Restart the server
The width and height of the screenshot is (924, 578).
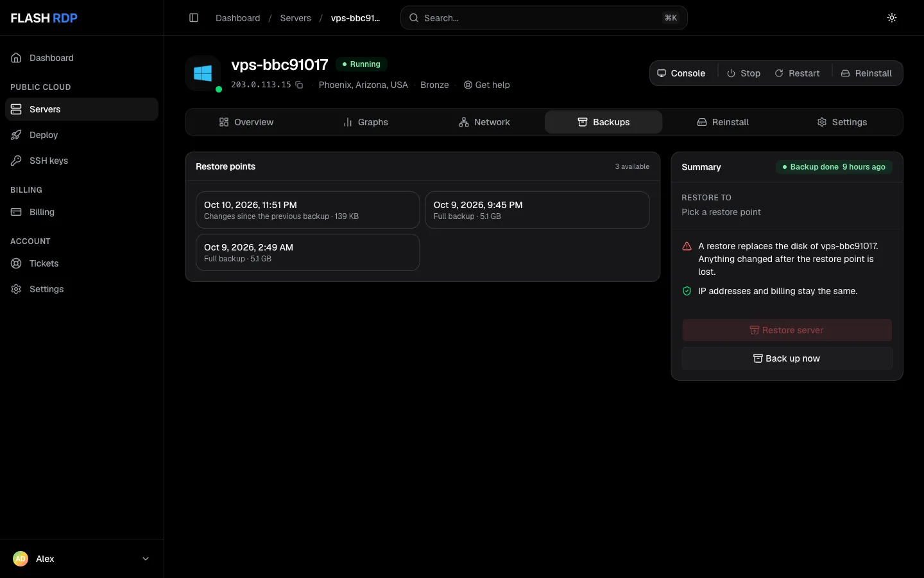click(x=798, y=73)
